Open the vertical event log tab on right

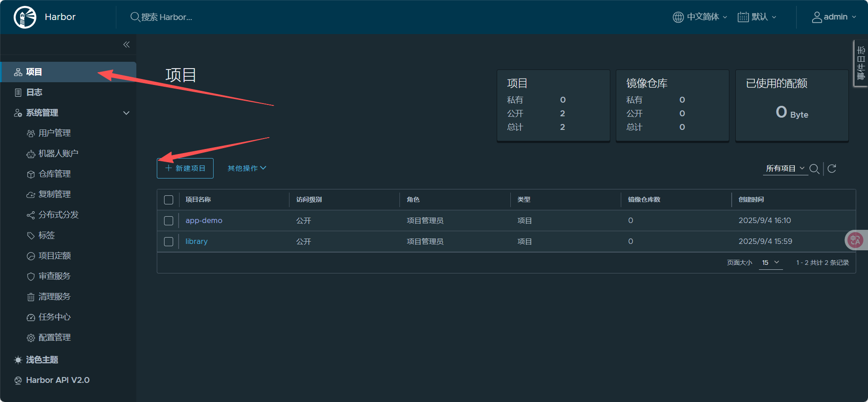click(861, 63)
